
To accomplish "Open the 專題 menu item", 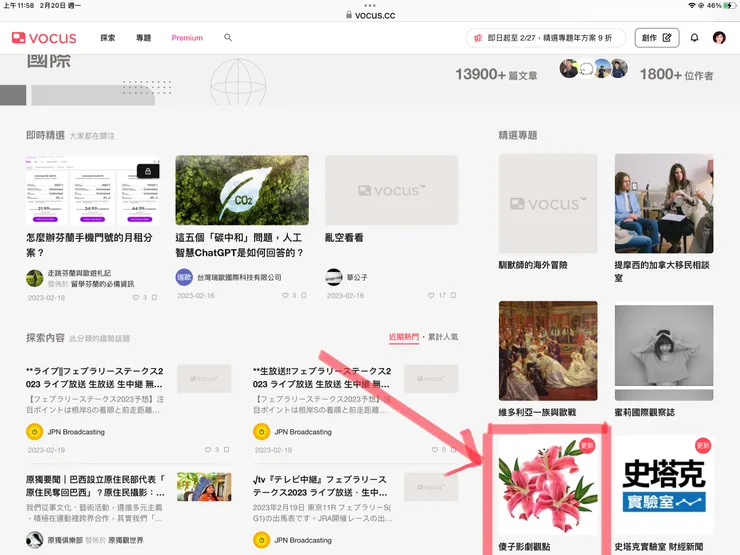I will pos(143,38).
